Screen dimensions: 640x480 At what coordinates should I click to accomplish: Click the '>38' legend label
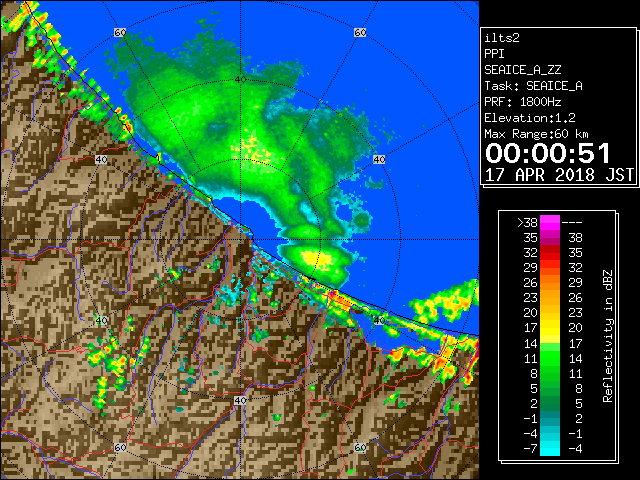pyautogui.click(x=527, y=223)
